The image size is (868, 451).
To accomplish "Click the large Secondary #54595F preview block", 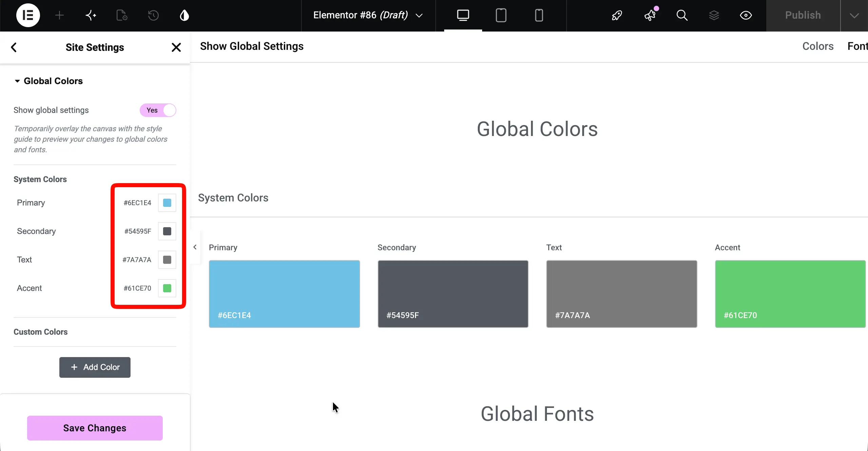I will click(453, 294).
